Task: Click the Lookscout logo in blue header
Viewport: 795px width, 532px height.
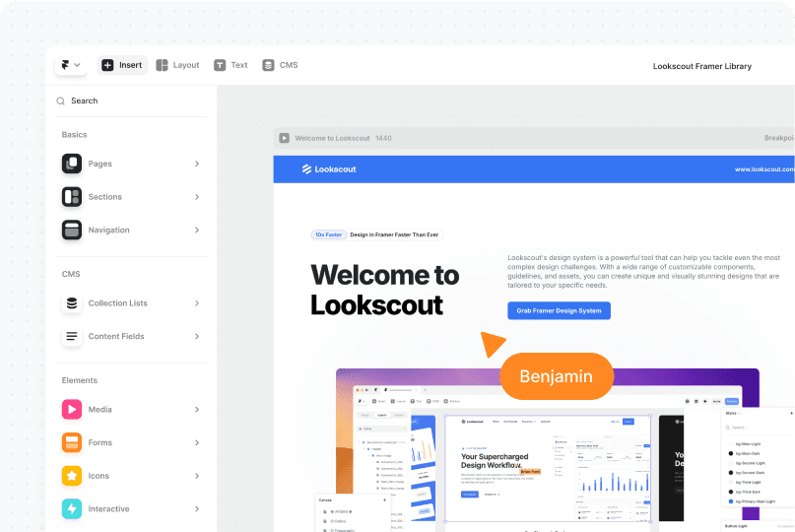Action: (329, 168)
